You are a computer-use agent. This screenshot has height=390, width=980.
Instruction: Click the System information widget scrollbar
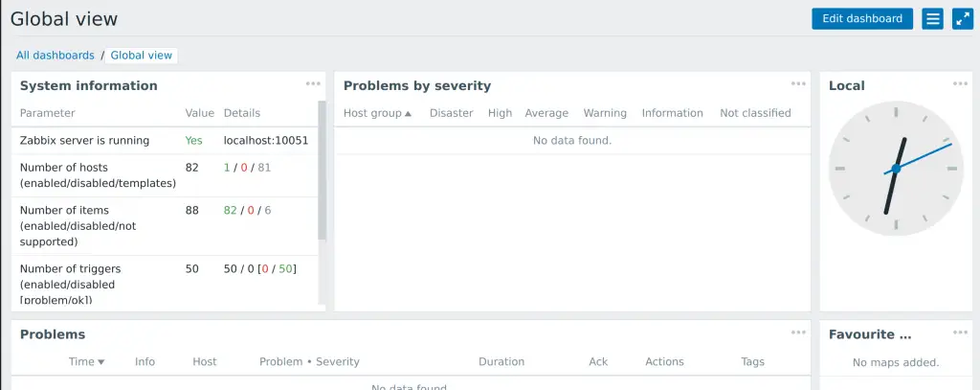322,171
